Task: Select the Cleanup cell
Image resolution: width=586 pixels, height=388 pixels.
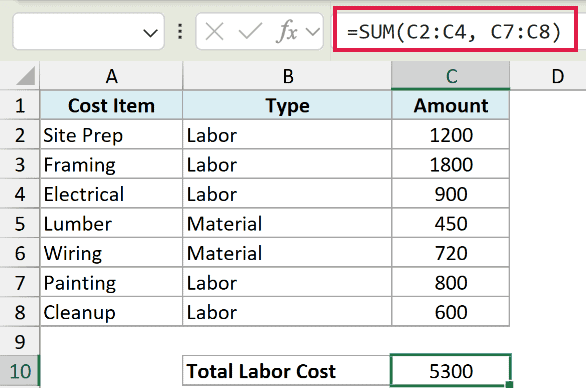Action: coord(111,312)
